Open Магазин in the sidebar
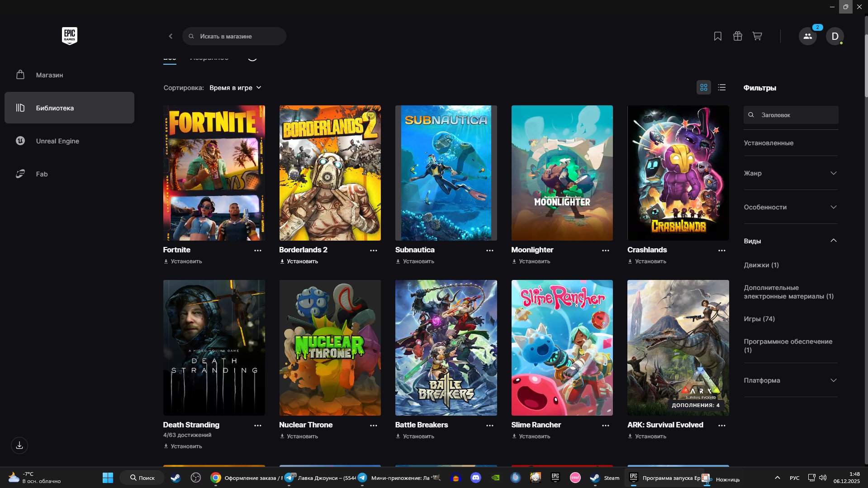Screen dimensions: 868x488 49,75
